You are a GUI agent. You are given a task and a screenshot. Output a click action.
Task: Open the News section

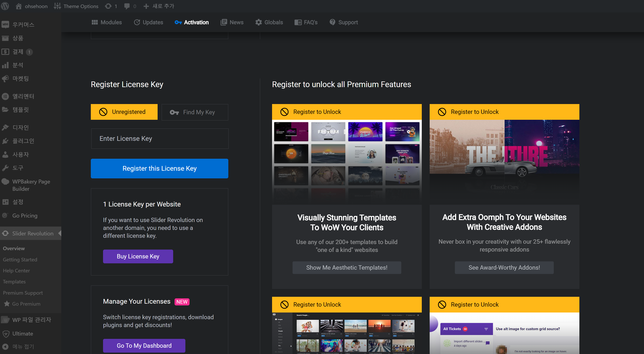(x=232, y=22)
